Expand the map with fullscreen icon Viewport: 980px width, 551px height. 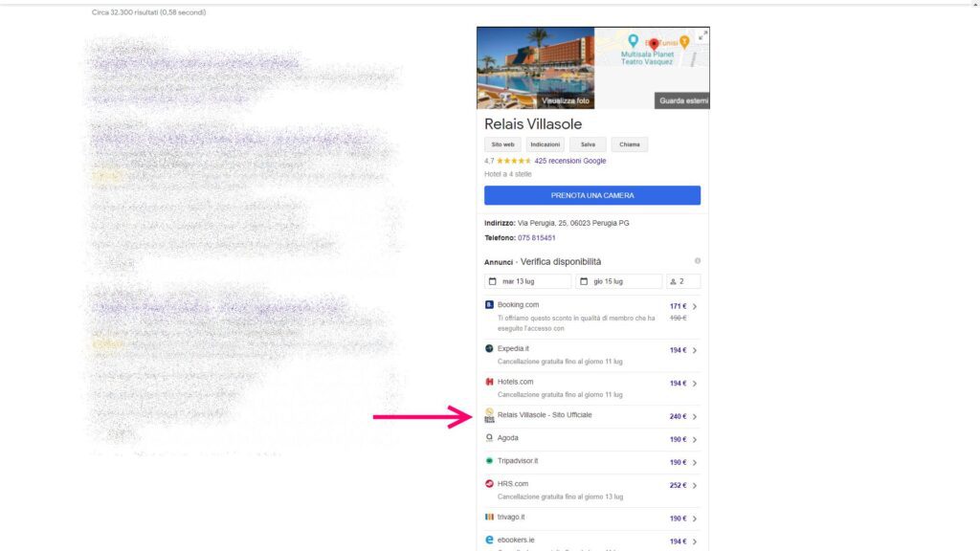point(702,35)
